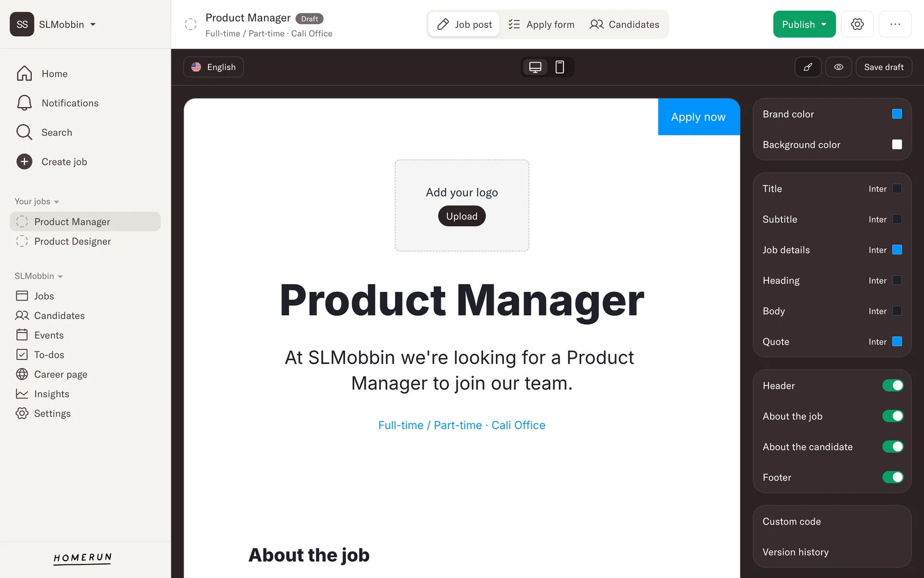Open Insights in the sidebar

[x=51, y=394]
